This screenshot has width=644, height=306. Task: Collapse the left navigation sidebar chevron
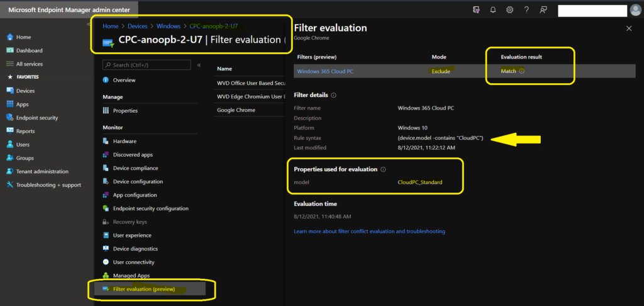[88, 25]
